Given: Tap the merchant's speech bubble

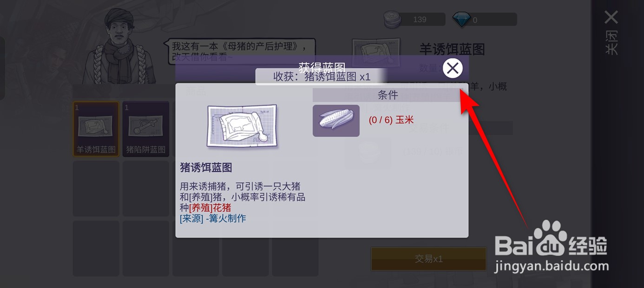Looking at the screenshot, I should (240, 52).
